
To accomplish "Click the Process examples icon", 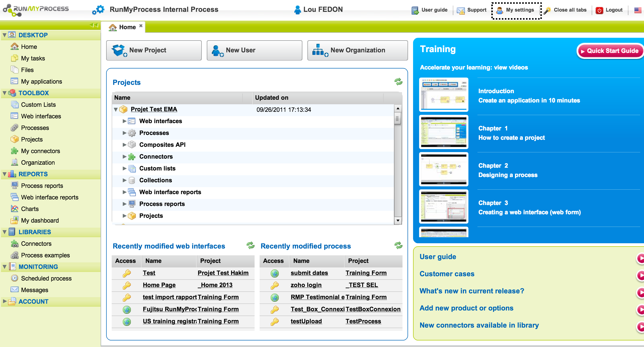I will pos(15,255).
